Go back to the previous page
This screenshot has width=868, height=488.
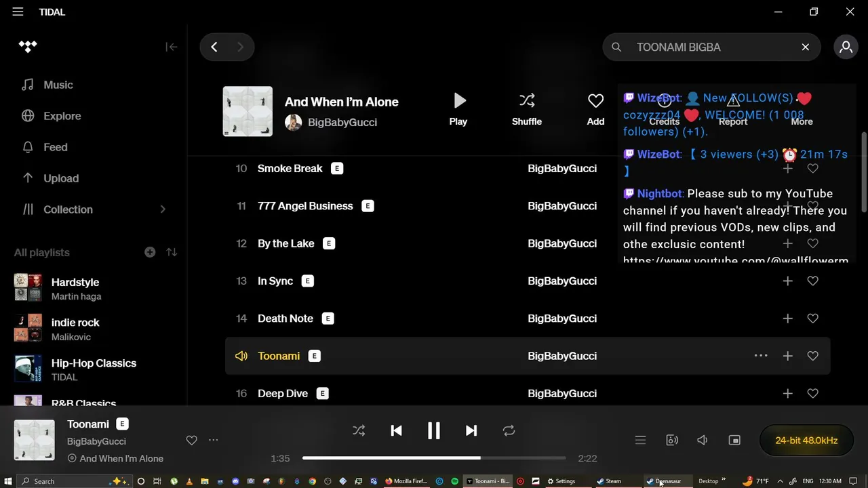[x=214, y=47]
